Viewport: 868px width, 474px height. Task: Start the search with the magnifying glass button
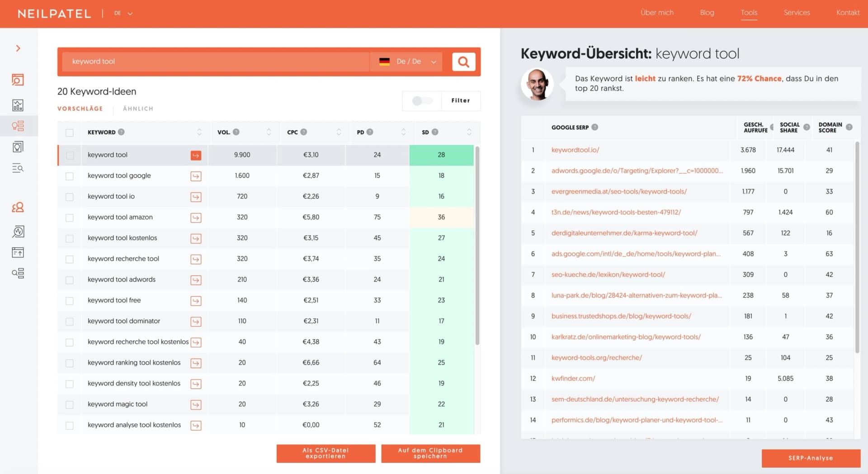coord(463,62)
